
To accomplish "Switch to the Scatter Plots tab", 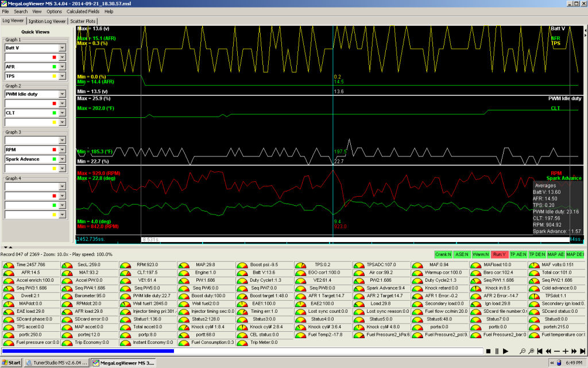I will [x=84, y=21].
